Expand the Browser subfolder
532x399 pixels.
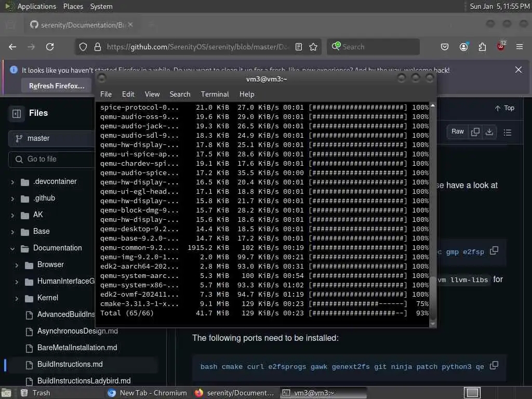coord(17,265)
